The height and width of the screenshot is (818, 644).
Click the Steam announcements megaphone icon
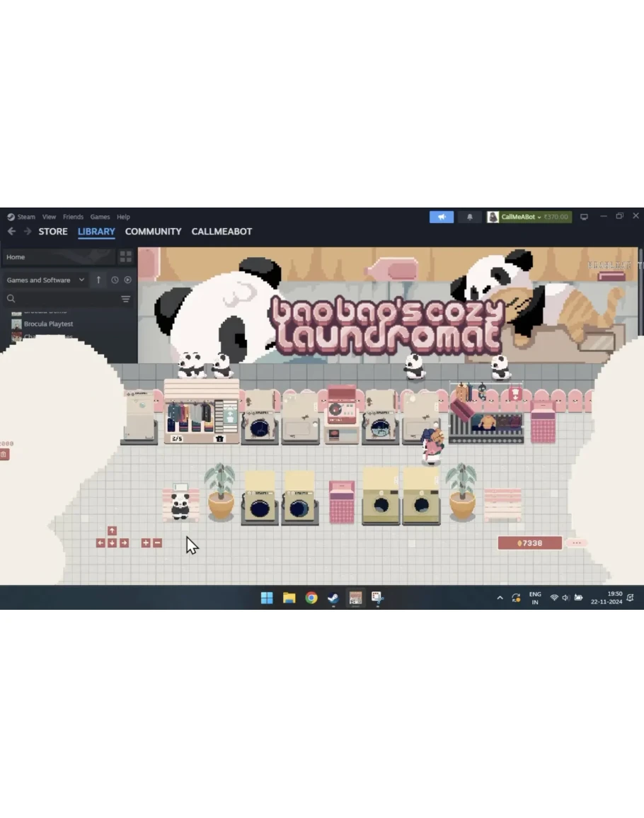[x=441, y=217]
